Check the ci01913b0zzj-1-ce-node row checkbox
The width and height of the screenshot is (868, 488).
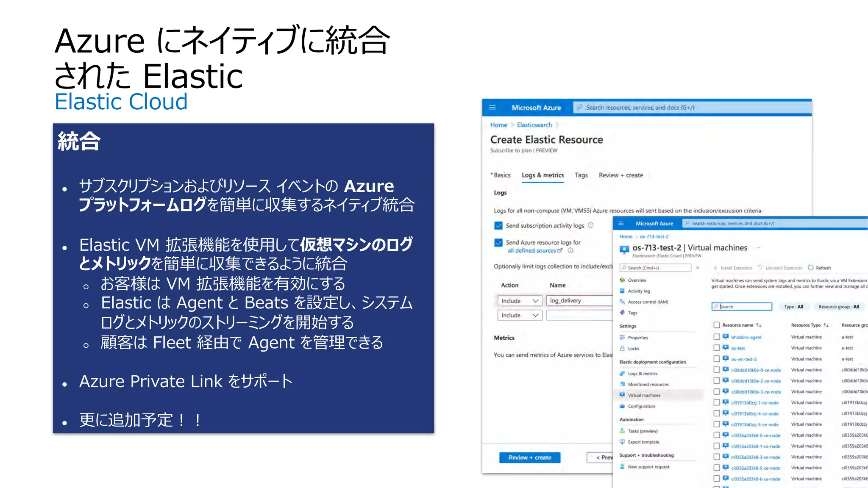pos(717,402)
